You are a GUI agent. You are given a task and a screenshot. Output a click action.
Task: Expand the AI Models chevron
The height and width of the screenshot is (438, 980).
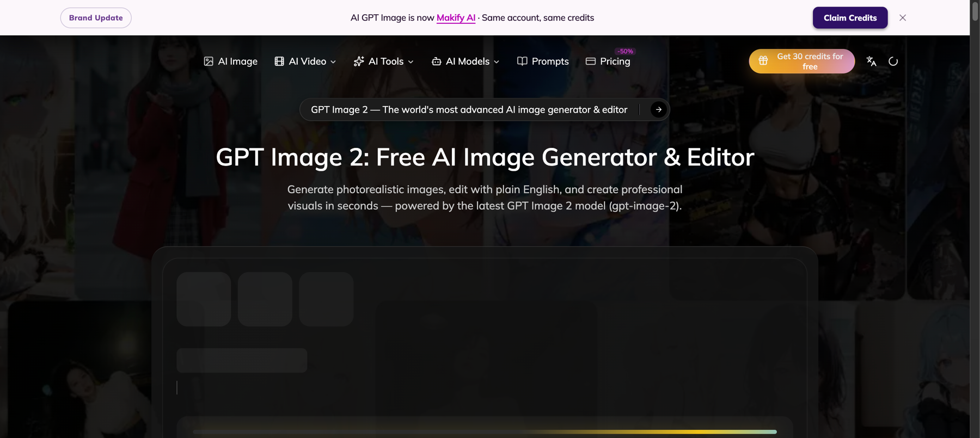pos(497,62)
